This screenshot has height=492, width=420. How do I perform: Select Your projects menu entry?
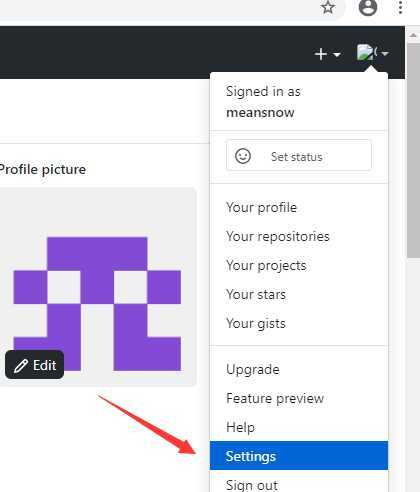pos(266,266)
